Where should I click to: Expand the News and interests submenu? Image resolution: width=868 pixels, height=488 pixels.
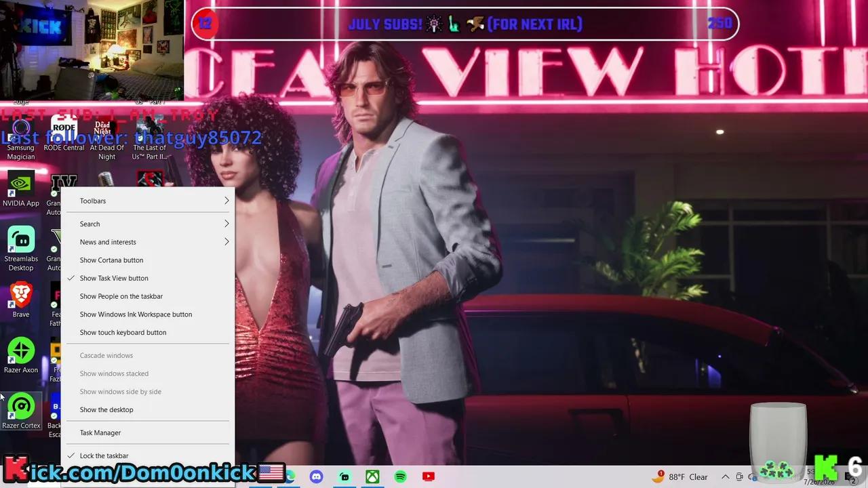(x=148, y=242)
